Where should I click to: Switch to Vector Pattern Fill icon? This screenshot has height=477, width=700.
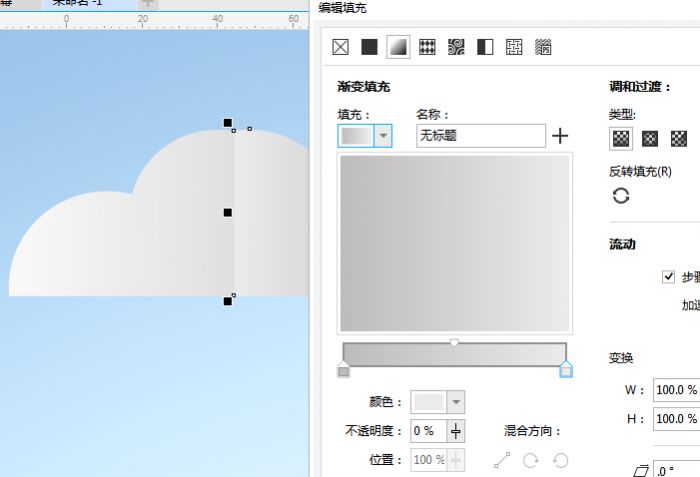click(427, 47)
